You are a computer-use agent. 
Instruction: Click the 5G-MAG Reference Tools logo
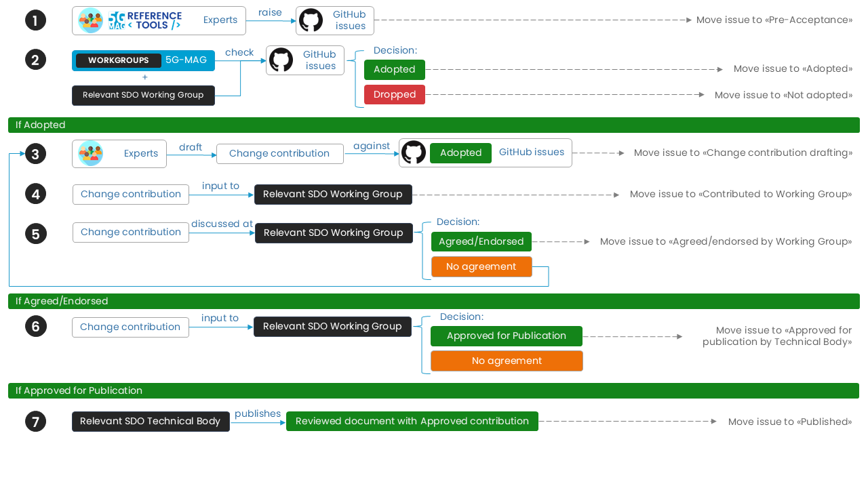(x=145, y=20)
